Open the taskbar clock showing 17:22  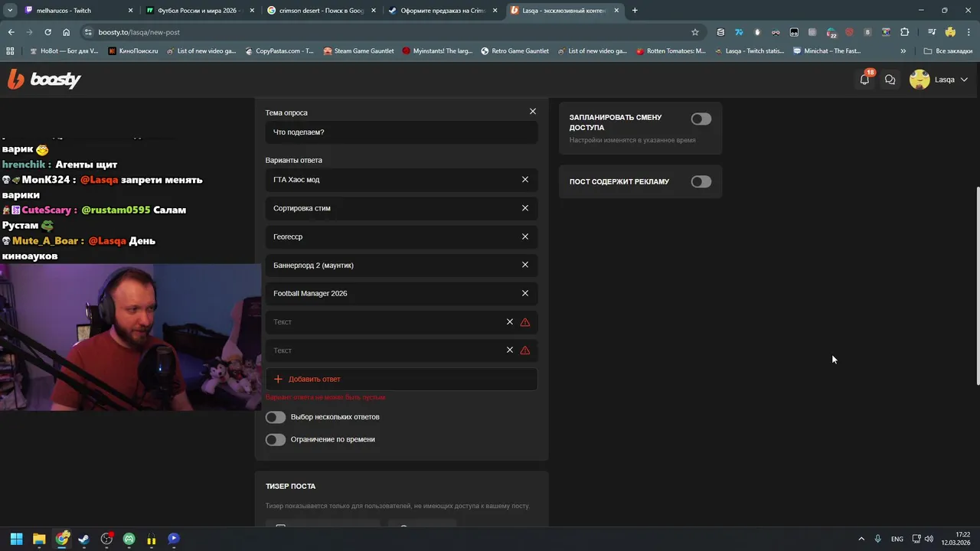click(x=956, y=539)
